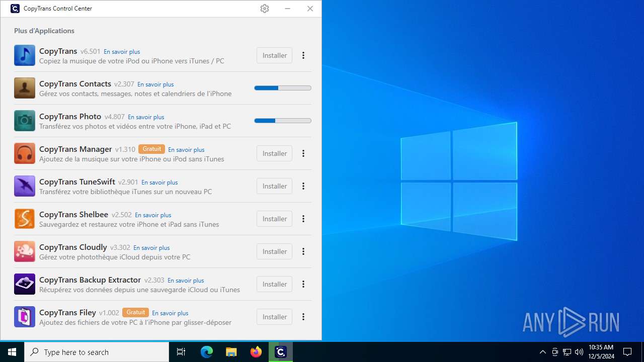Show hidden system tray icons

(542, 352)
